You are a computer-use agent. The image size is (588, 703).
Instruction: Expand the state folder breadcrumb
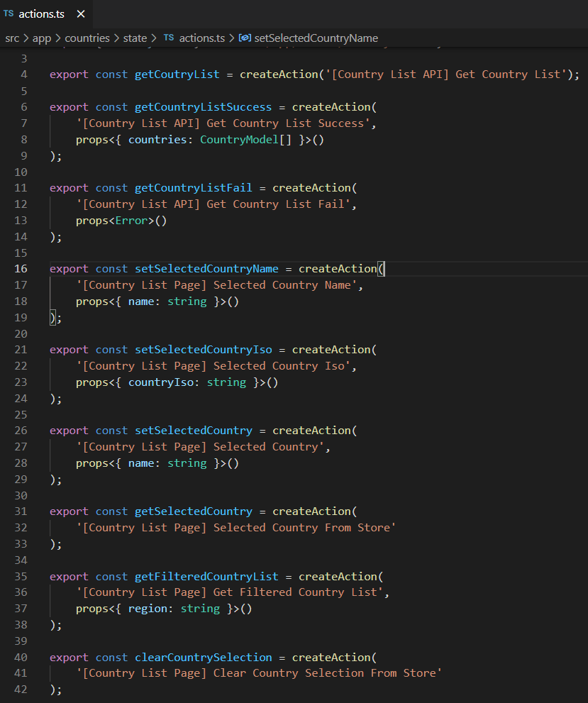[x=135, y=38]
